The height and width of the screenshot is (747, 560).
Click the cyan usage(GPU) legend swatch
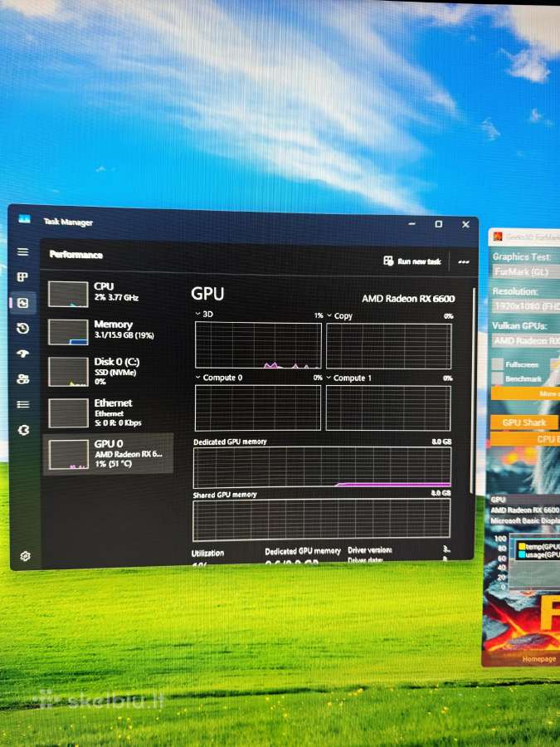[x=522, y=554]
